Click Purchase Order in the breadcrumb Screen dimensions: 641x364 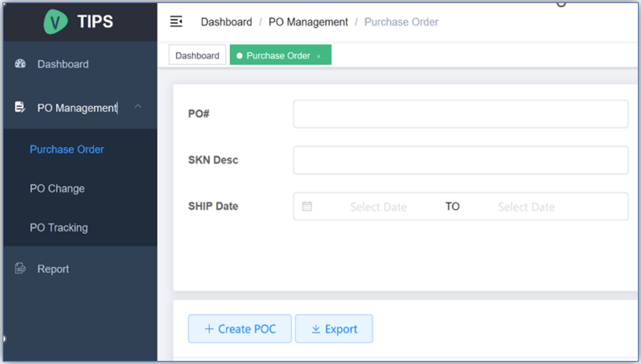coord(401,22)
